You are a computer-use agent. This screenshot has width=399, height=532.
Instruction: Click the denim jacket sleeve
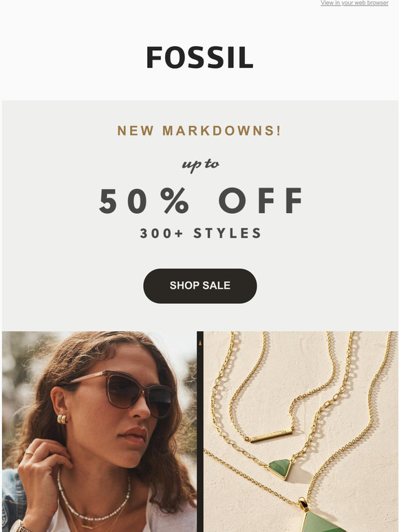(x=13, y=499)
